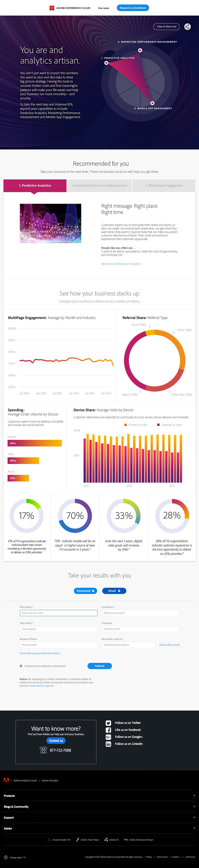
Task: Open More About Predictive Analytics link
Action: pos(121,264)
